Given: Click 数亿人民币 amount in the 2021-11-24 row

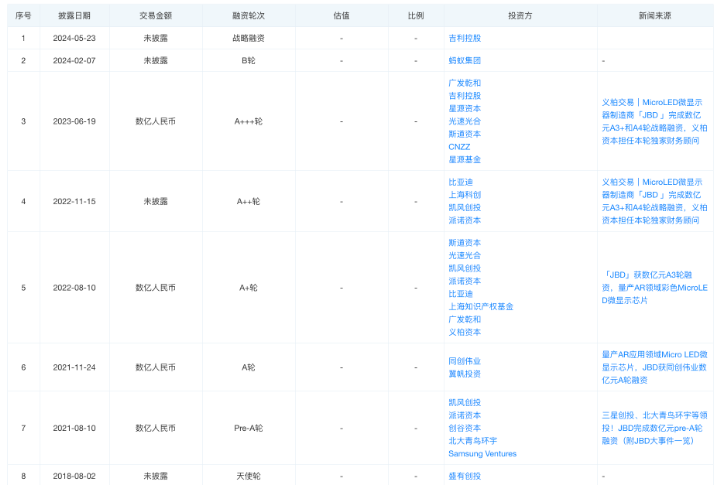Looking at the screenshot, I should [x=155, y=367].
